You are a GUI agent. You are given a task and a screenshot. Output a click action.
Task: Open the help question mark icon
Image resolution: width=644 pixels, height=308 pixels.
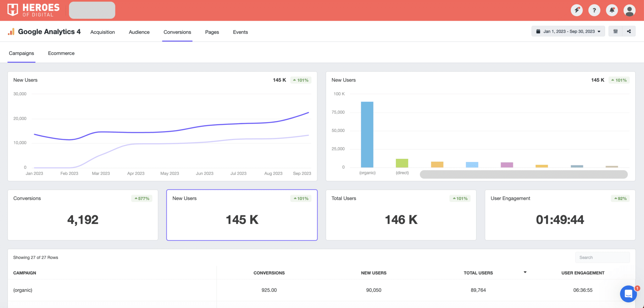point(594,10)
